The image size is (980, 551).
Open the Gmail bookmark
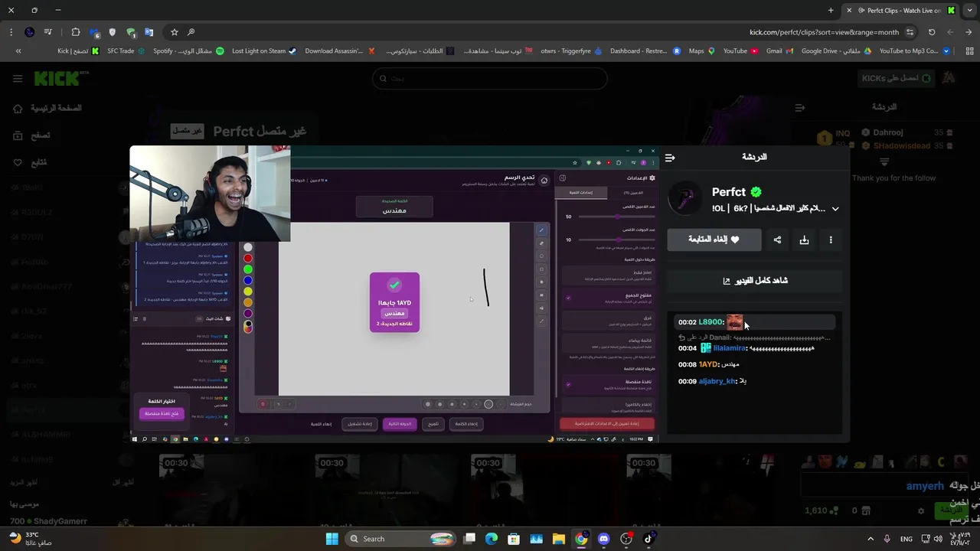(779, 51)
